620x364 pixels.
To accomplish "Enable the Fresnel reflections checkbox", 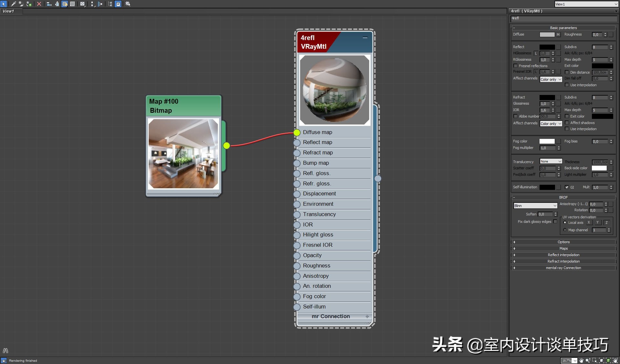I will pos(516,66).
